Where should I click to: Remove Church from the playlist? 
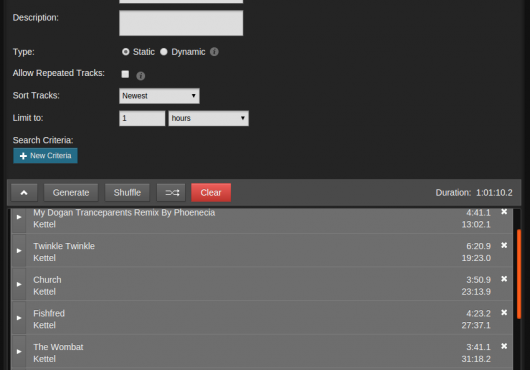[x=504, y=279]
